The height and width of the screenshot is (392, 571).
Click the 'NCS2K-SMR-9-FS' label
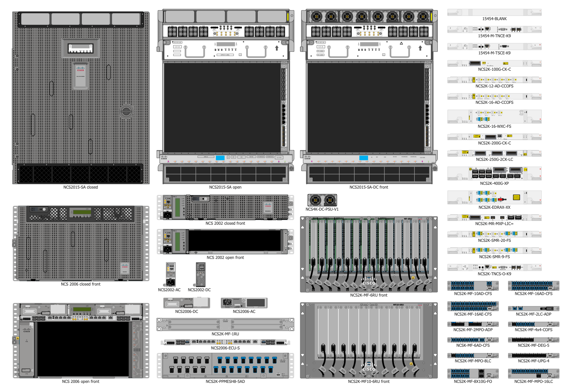(x=494, y=257)
